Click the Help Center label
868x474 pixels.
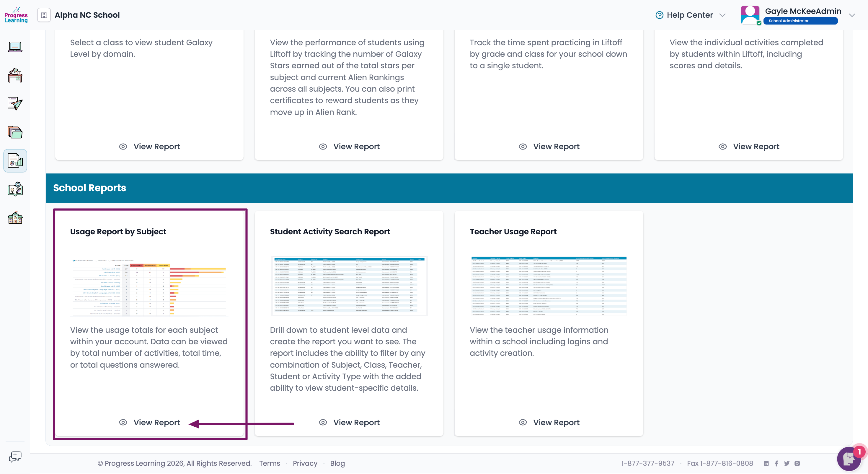coord(690,15)
